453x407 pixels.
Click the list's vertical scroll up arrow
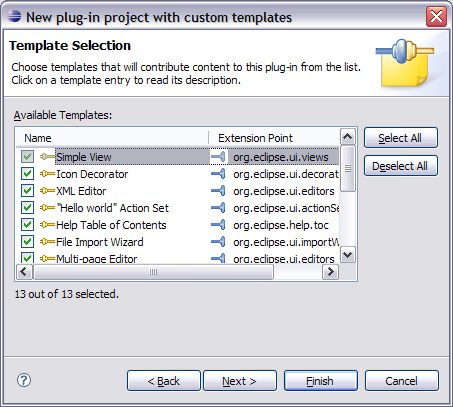[348, 136]
